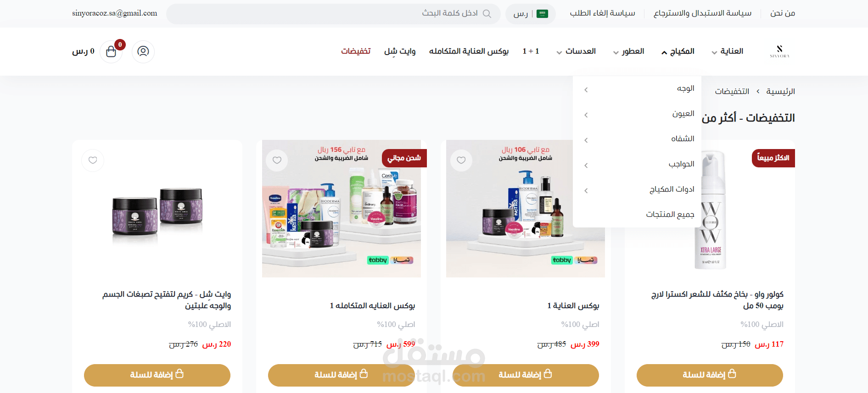Open the shopping cart bag icon
This screenshot has height=393, width=868.
point(111,51)
